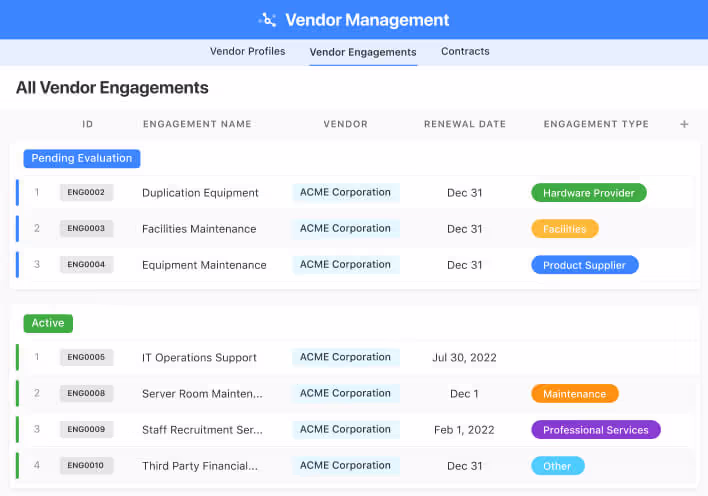Add a new column with plus icon
Viewport: 708px width, 496px height.
684,125
